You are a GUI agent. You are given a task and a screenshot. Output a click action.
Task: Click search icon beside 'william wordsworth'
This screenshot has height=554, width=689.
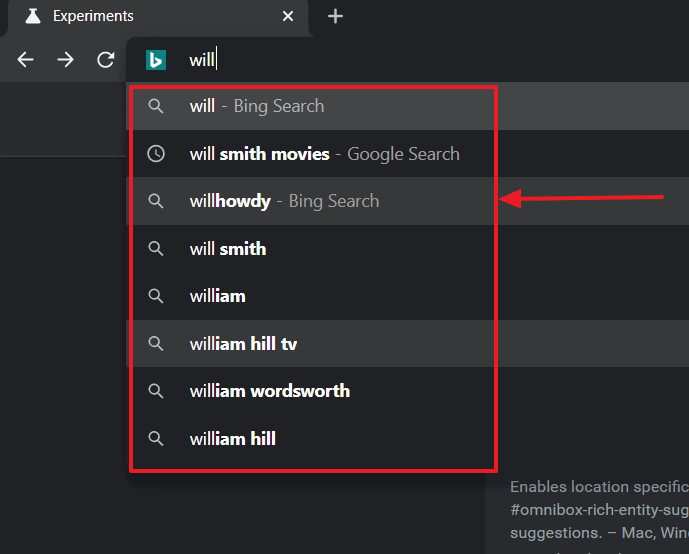coord(156,391)
